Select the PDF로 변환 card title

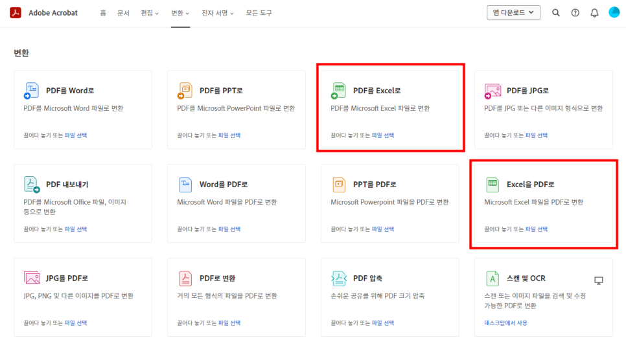coord(218,279)
